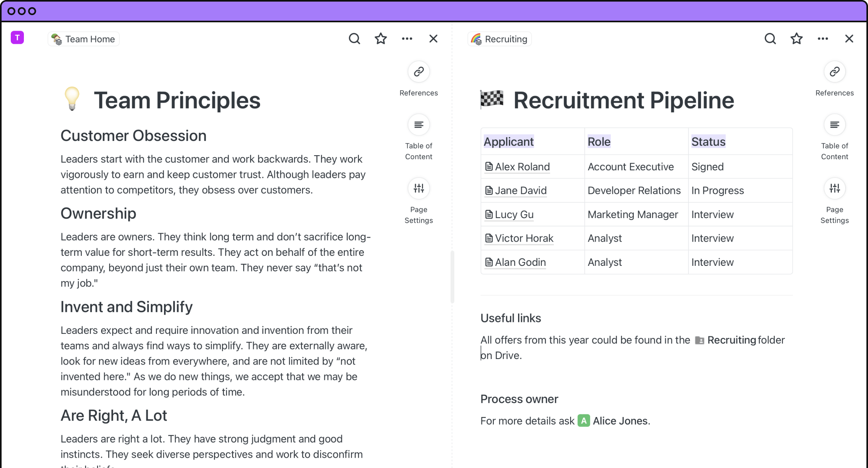Open search in Team Home pane
This screenshot has width=868, height=468.
354,39
